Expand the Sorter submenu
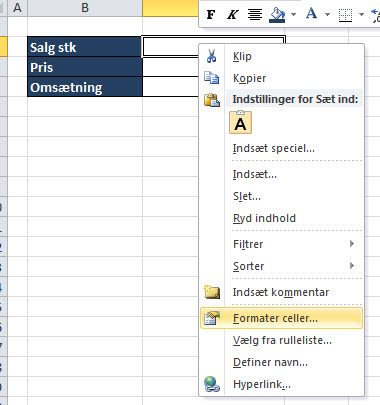 coord(281,266)
